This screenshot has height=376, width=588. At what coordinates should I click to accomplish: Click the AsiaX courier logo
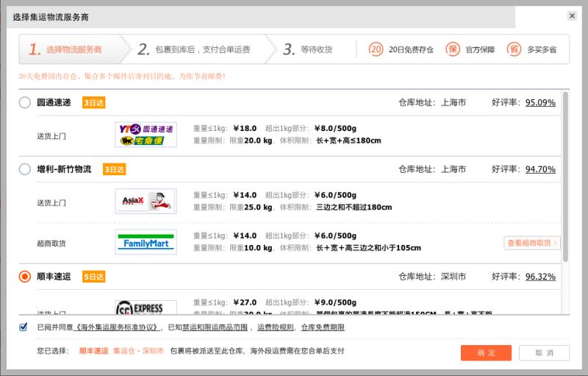(146, 201)
